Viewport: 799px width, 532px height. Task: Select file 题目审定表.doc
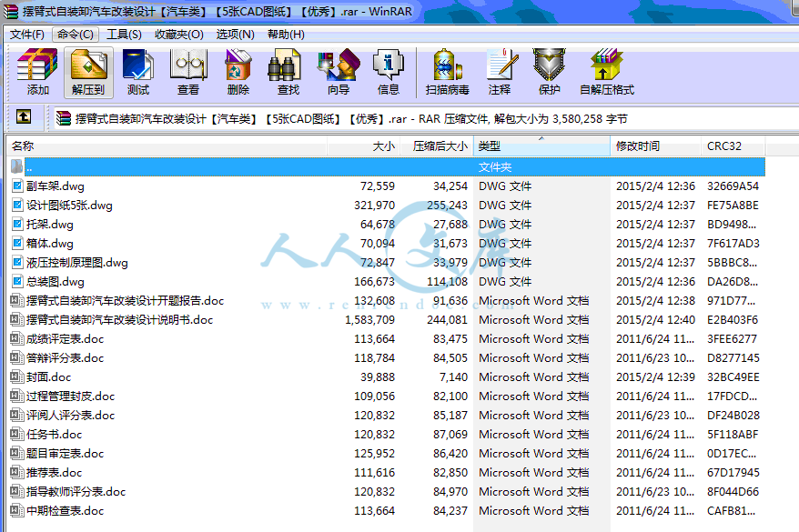click(x=65, y=454)
